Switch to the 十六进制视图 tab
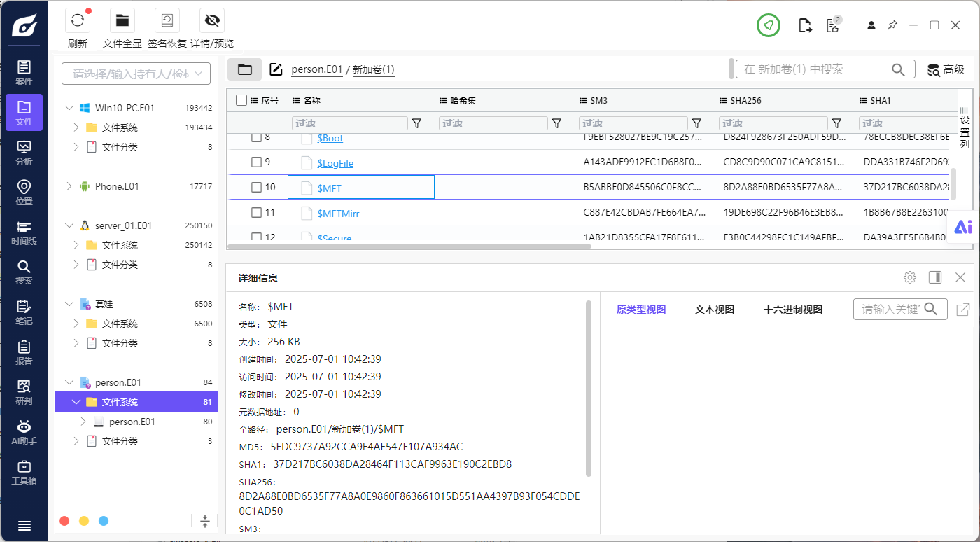980x542 pixels. [x=793, y=310]
